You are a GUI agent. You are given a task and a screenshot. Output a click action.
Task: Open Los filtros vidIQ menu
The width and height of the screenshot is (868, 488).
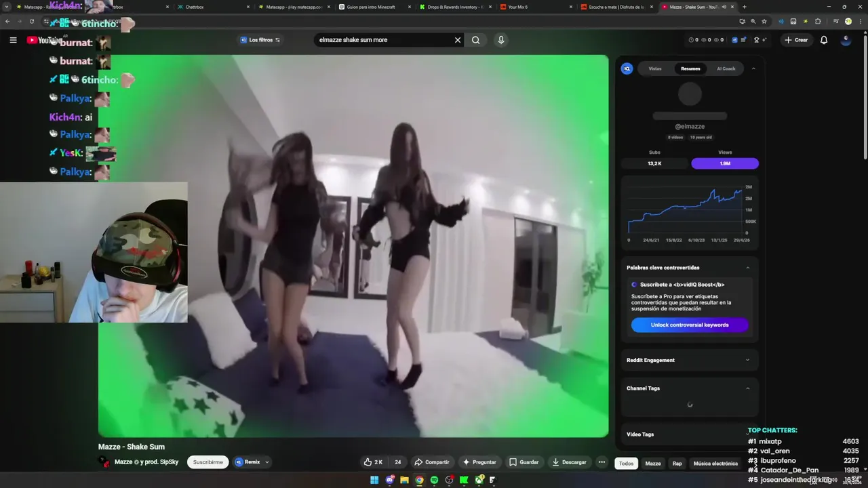[260, 40]
